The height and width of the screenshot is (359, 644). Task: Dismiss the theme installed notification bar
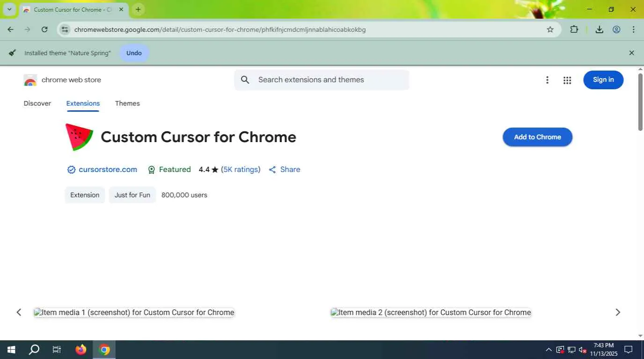(x=631, y=53)
